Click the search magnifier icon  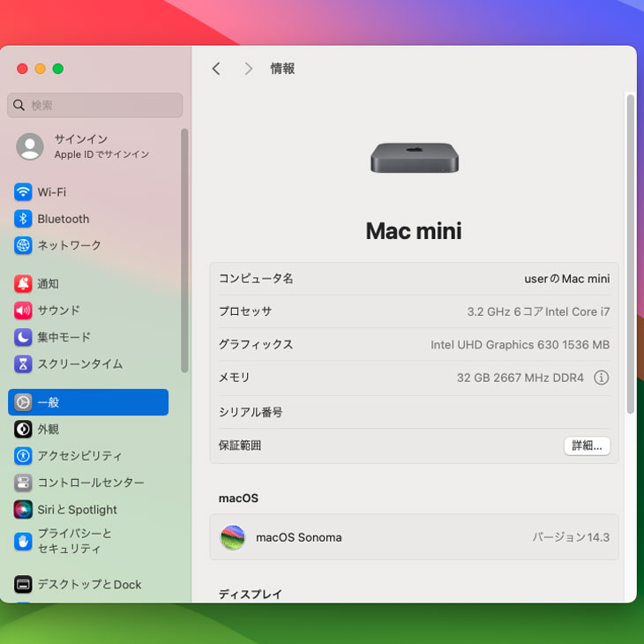click(19, 105)
